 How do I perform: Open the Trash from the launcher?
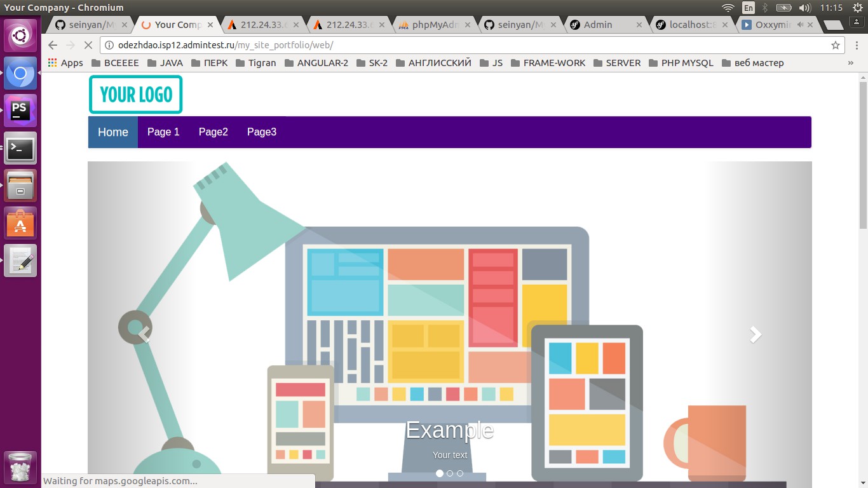point(21,468)
